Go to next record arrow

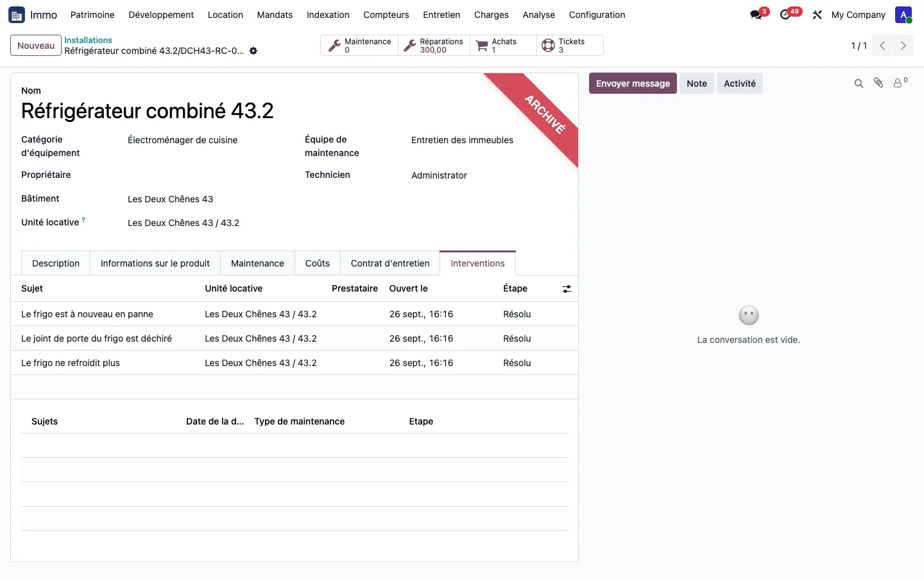[x=903, y=46]
